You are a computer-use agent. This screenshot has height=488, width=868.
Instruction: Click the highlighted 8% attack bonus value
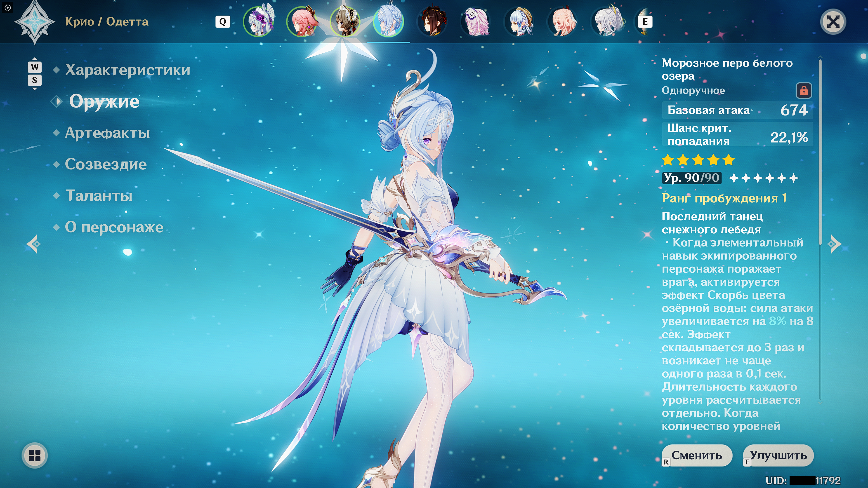pyautogui.click(x=778, y=321)
